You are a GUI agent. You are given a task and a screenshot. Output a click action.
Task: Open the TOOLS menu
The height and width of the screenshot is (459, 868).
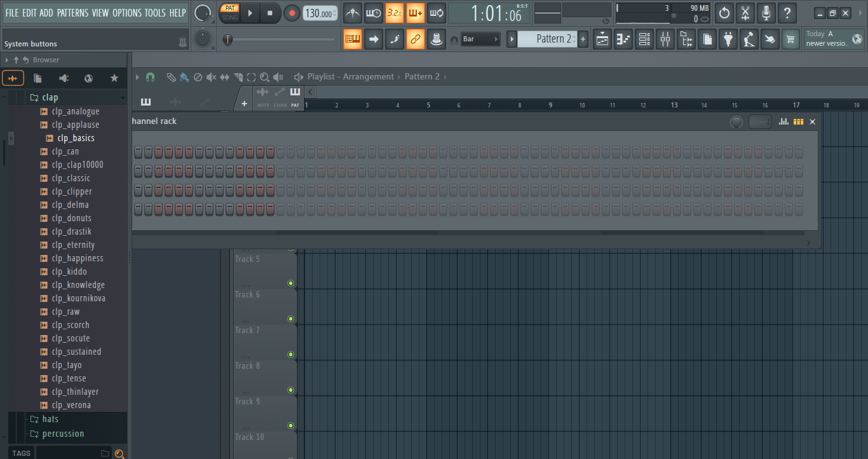coord(154,13)
